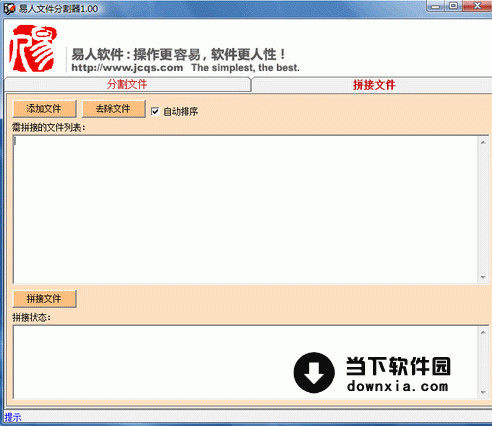The width and height of the screenshot is (492, 426).
Task: Open the http://www.jcqs.com link in header
Action: tap(127, 68)
